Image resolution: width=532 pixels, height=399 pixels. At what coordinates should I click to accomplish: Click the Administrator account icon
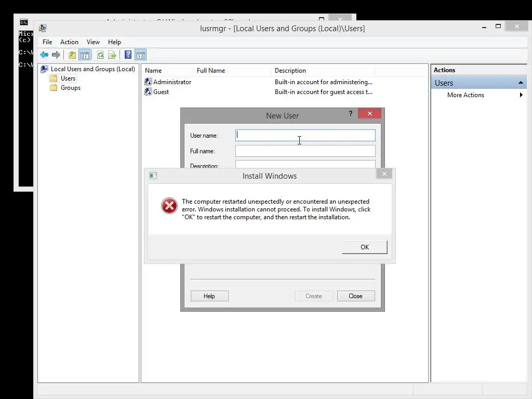(148, 82)
